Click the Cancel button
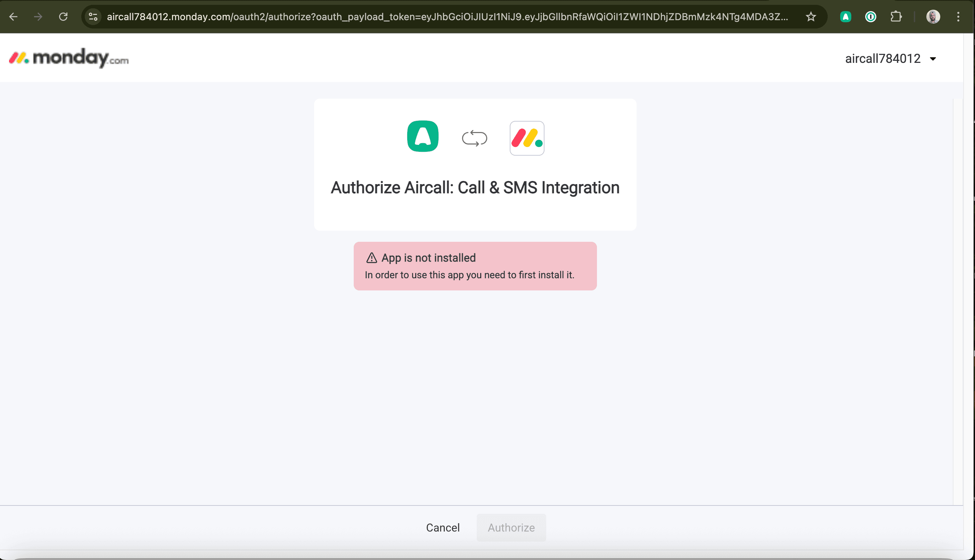This screenshot has width=975, height=560. point(443,527)
